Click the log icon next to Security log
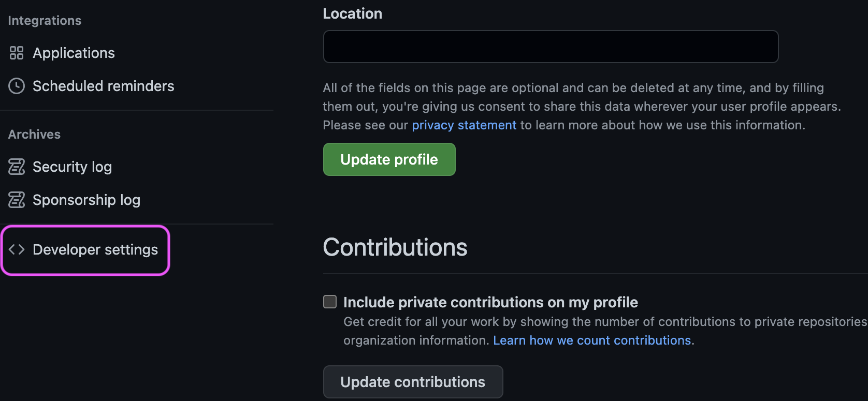The image size is (868, 401). [x=17, y=167]
